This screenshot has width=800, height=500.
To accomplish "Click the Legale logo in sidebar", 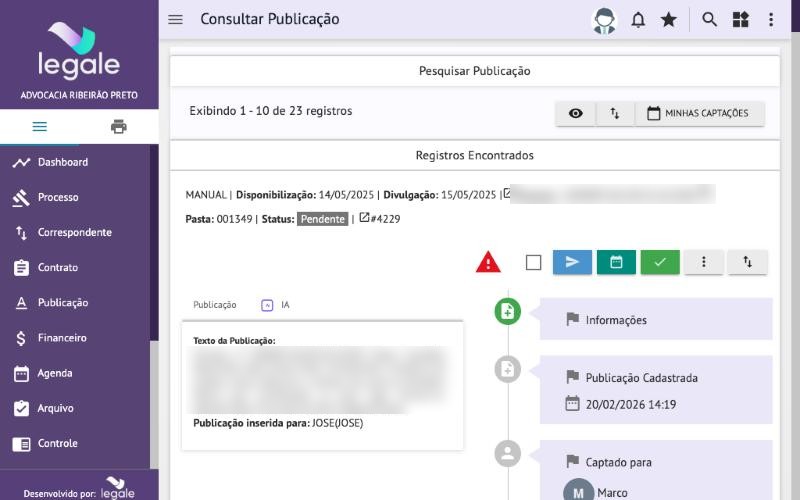I will pyautogui.click(x=79, y=51).
